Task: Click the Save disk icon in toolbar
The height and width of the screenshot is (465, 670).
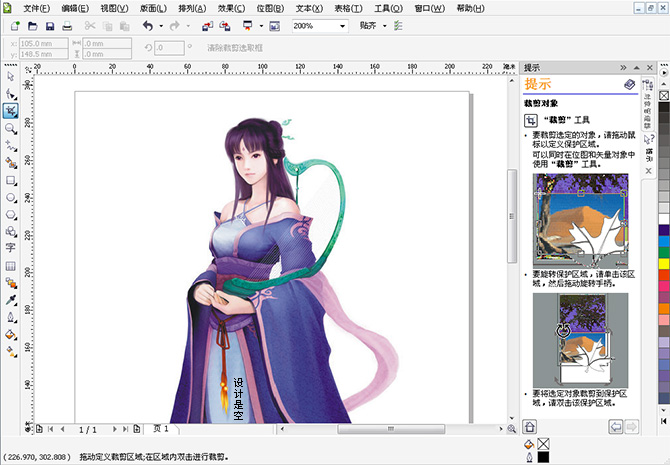Action: point(49,26)
